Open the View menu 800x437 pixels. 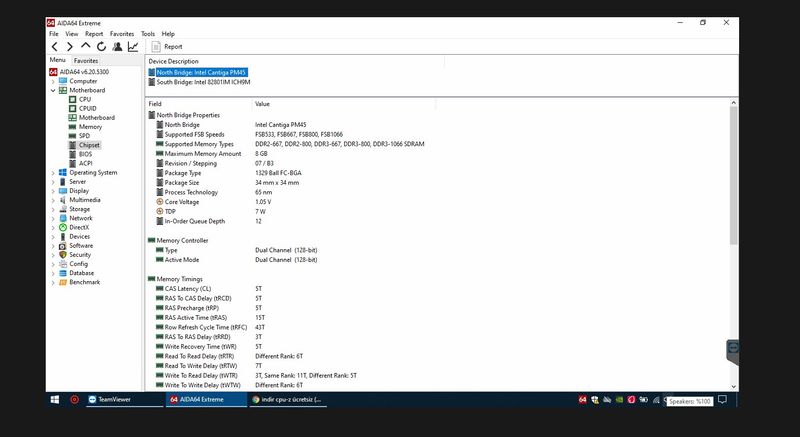[71, 34]
